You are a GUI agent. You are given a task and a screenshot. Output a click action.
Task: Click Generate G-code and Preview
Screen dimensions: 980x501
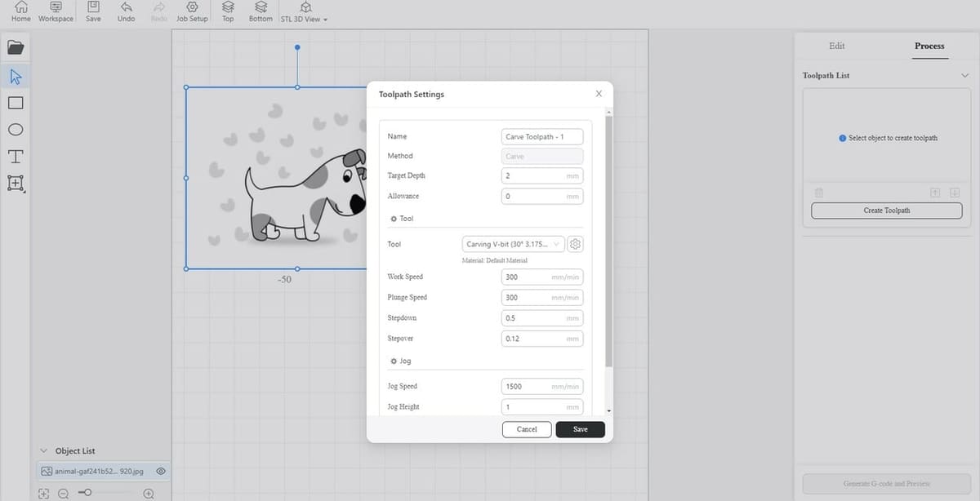point(887,483)
